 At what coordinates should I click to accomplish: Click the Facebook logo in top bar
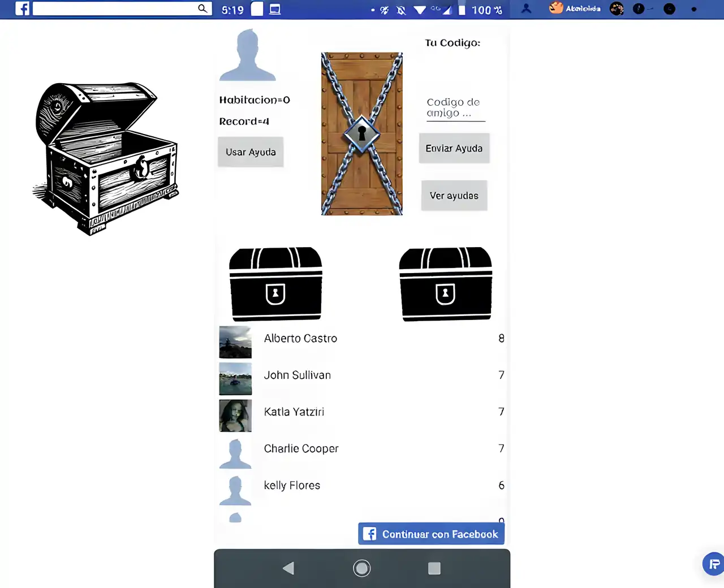[22, 8]
